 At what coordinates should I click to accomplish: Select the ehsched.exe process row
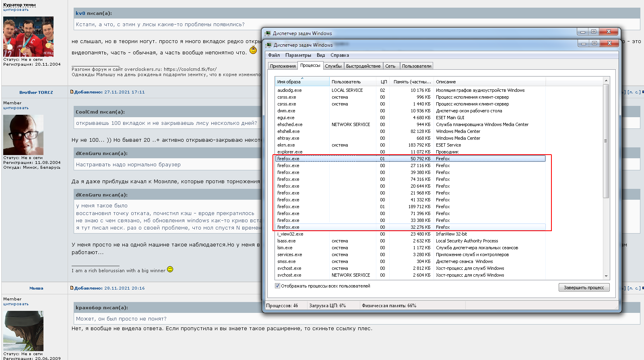pos(410,124)
